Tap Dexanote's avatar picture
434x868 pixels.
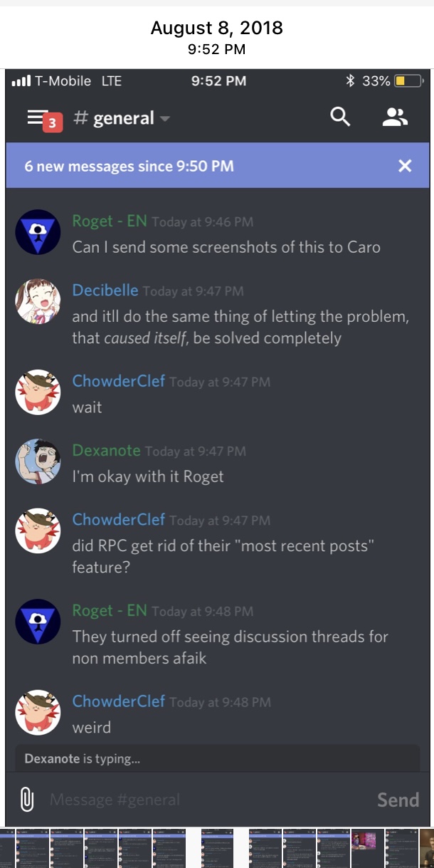click(x=38, y=461)
